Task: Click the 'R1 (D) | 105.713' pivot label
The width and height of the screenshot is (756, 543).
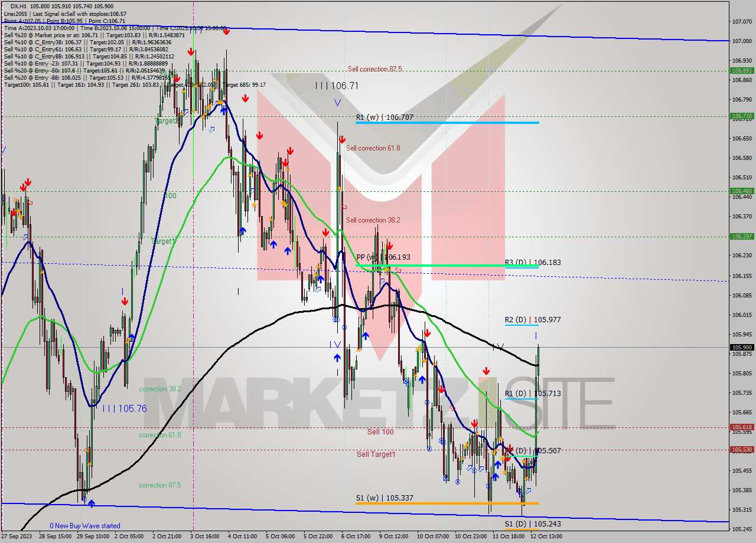Action: pyautogui.click(x=533, y=393)
